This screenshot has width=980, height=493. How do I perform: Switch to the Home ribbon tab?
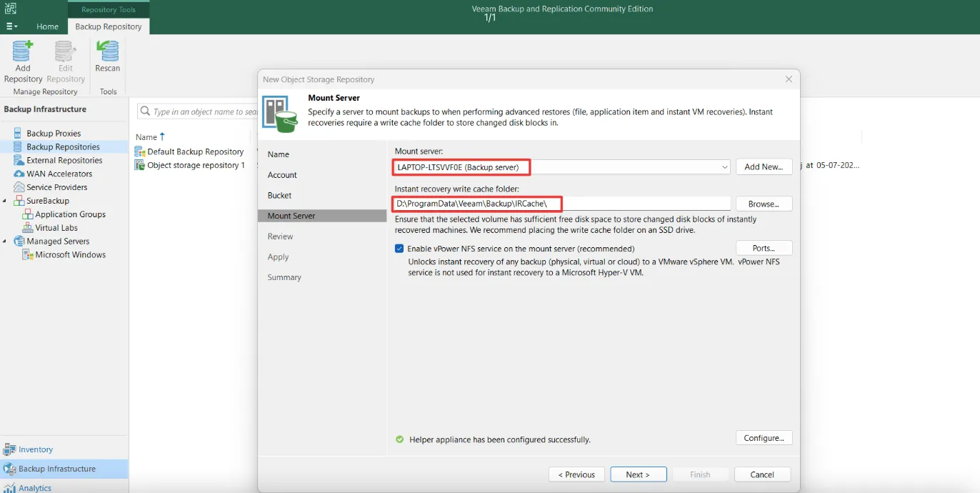[47, 26]
